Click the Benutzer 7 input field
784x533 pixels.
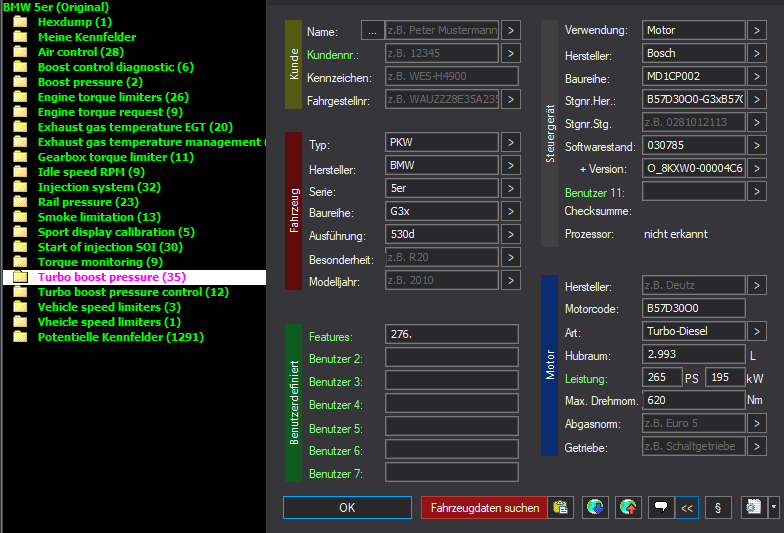point(452,472)
